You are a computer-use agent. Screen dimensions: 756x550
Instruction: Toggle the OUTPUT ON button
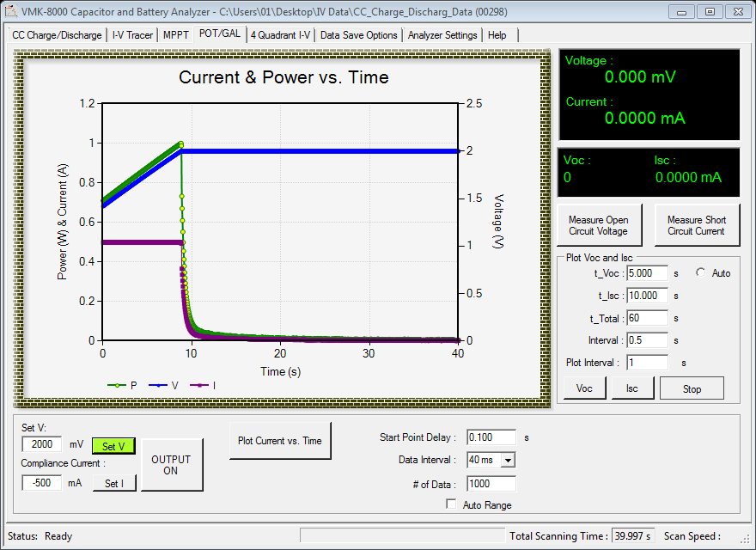point(171,465)
